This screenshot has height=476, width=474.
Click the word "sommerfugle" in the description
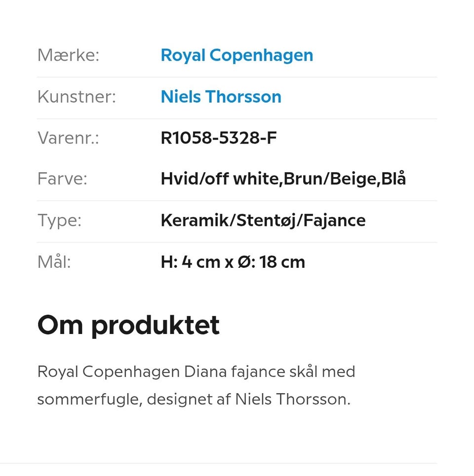point(89,399)
